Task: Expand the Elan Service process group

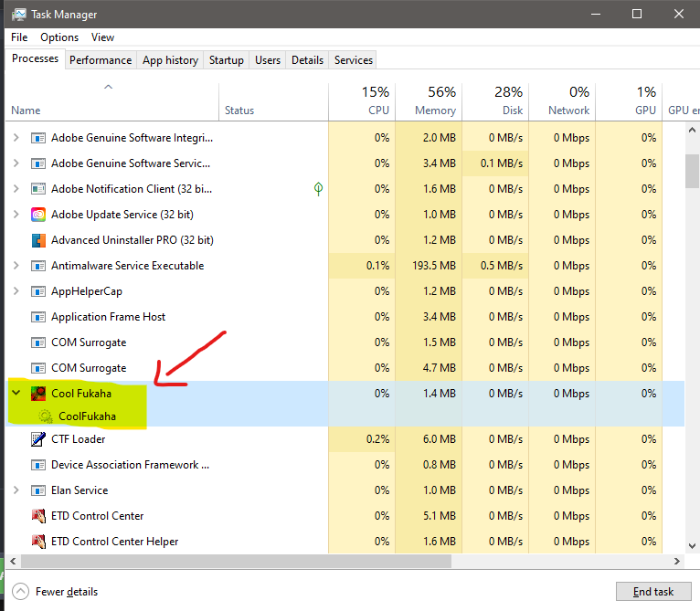Action: point(16,490)
